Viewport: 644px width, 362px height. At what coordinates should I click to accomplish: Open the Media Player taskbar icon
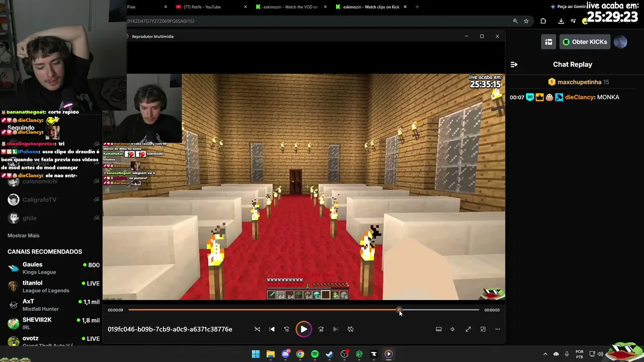point(388,354)
